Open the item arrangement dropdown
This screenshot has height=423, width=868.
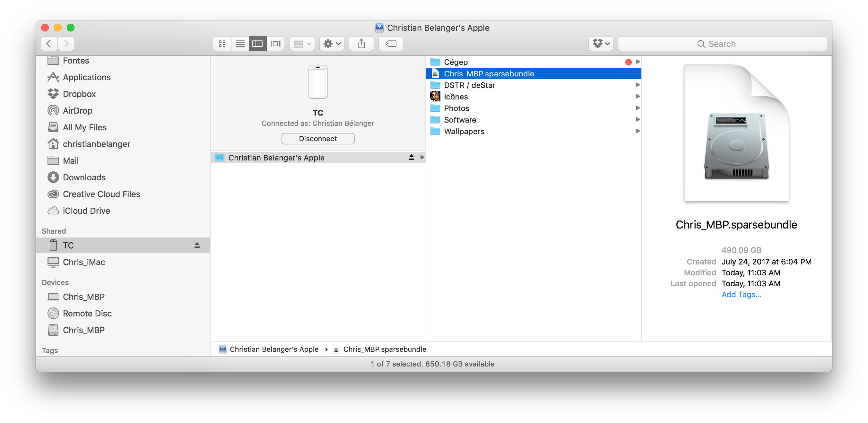pyautogui.click(x=302, y=44)
